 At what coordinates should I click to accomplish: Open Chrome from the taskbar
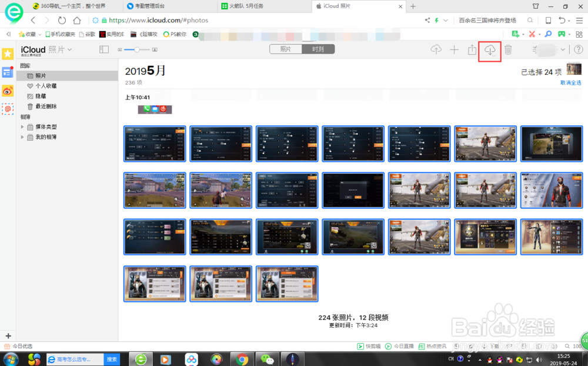click(242, 360)
